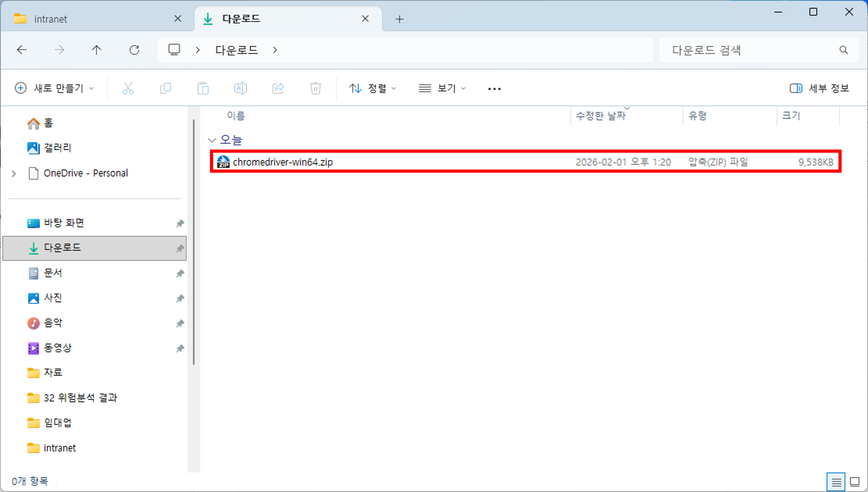Copy files with the copy icon
Screen dimensions: 868x492
[166, 88]
